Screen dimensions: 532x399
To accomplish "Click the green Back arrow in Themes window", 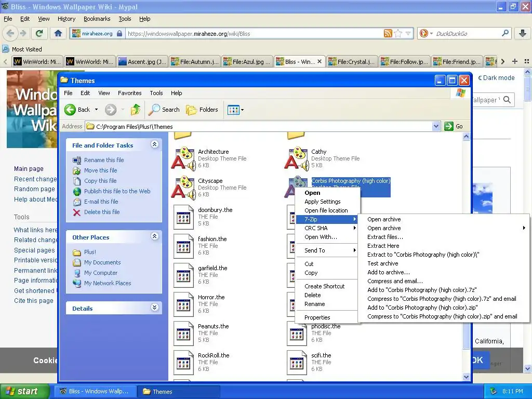I will (x=70, y=110).
